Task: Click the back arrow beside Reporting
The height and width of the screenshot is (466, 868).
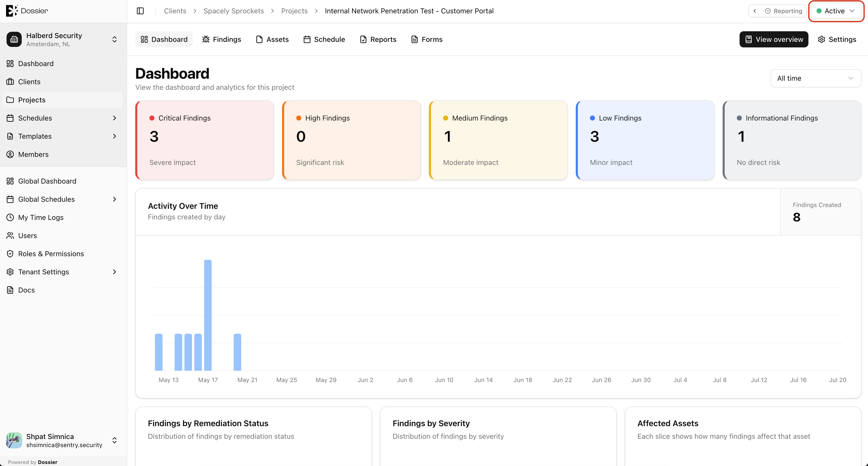Action: tap(755, 11)
